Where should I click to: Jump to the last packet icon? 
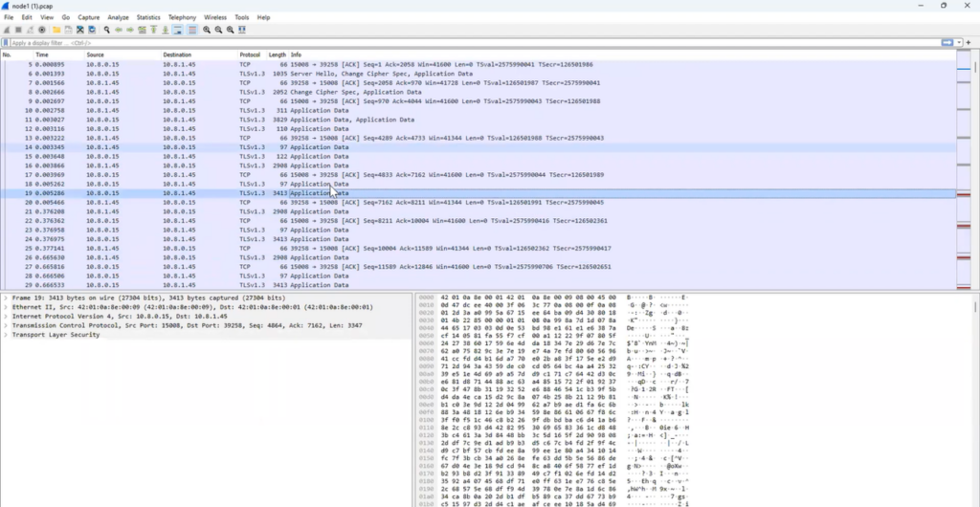click(x=166, y=30)
